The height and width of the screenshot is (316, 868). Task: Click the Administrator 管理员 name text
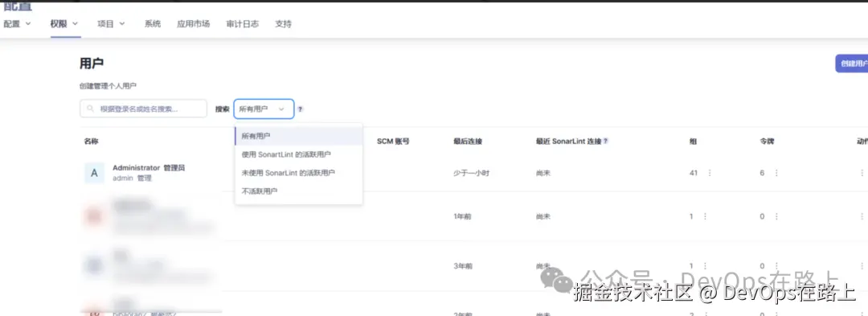(149, 168)
